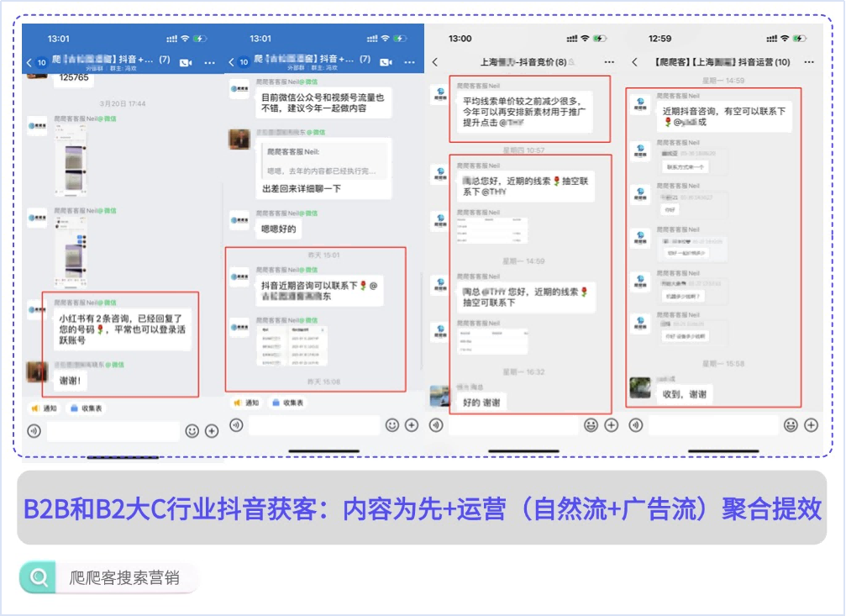
Task: Tap quoted reply "嗯嗯，去年的内容都已经执行完"
Action: coord(324,161)
